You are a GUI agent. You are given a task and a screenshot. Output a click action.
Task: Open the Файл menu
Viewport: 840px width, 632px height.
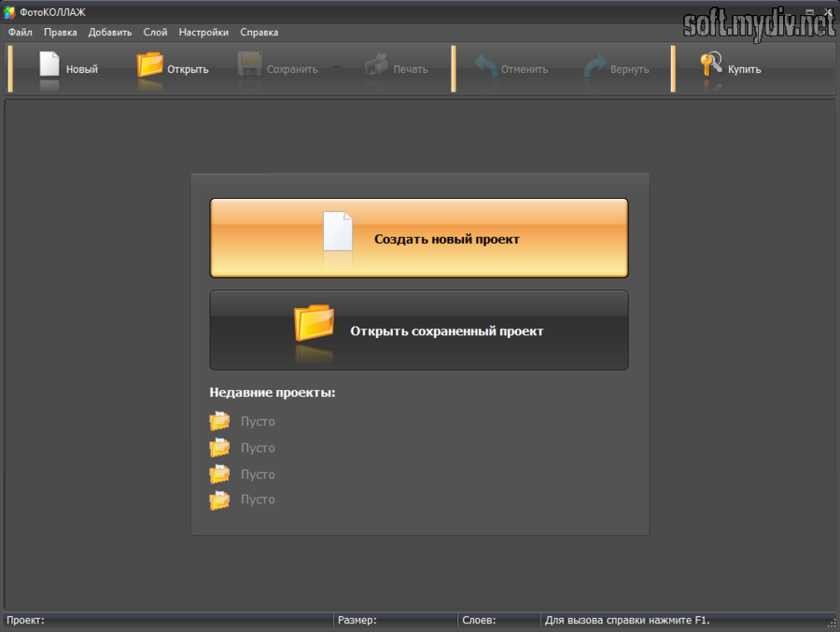[x=21, y=32]
